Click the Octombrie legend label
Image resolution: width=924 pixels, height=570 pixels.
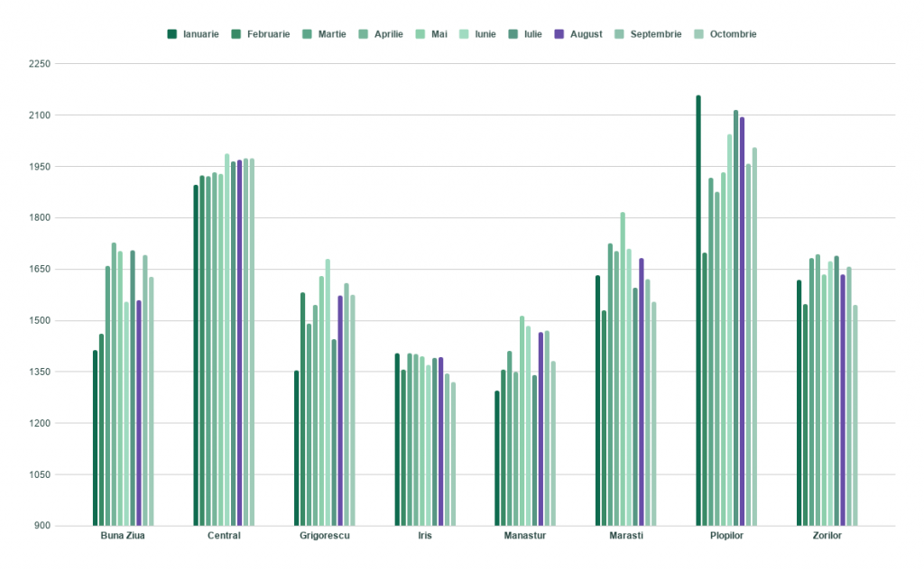click(733, 34)
